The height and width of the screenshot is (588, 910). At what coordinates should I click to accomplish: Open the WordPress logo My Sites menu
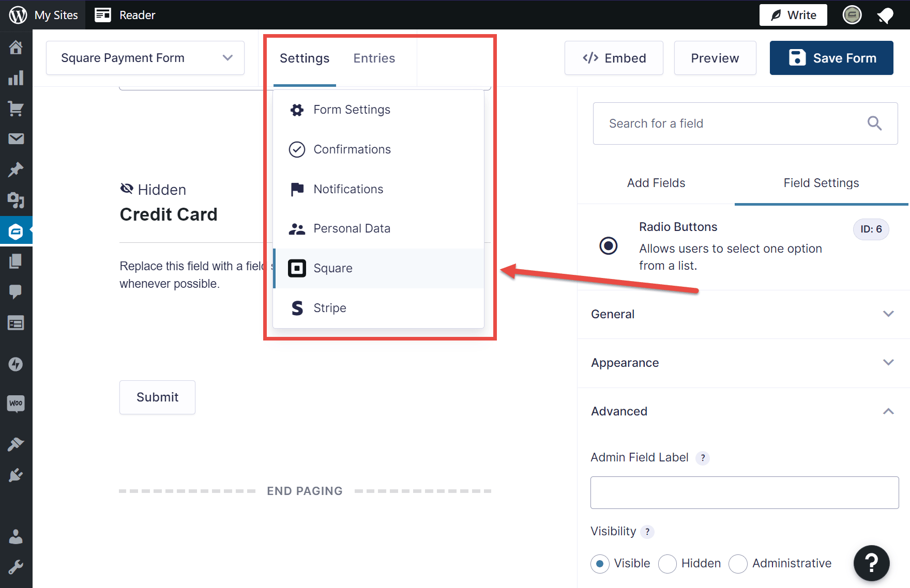[x=18, y=15]
